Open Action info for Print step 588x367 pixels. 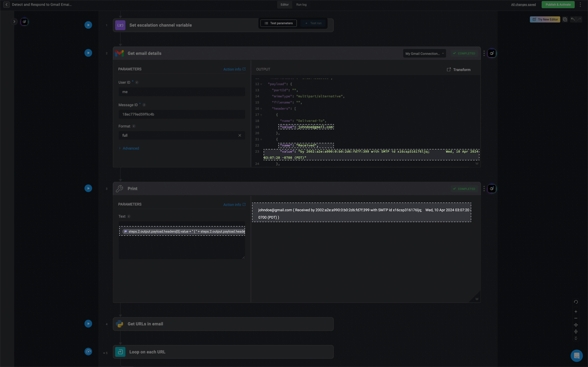234,205
